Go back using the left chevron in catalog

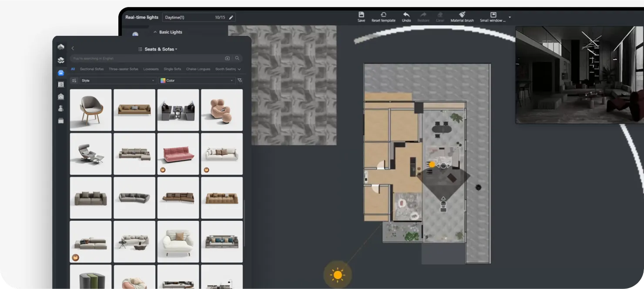coord(73,49)
